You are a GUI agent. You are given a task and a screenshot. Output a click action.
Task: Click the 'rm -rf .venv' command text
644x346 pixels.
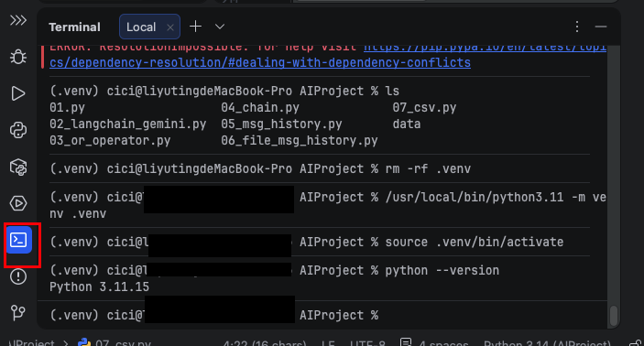pyautogui.click(x=428, y=168)
